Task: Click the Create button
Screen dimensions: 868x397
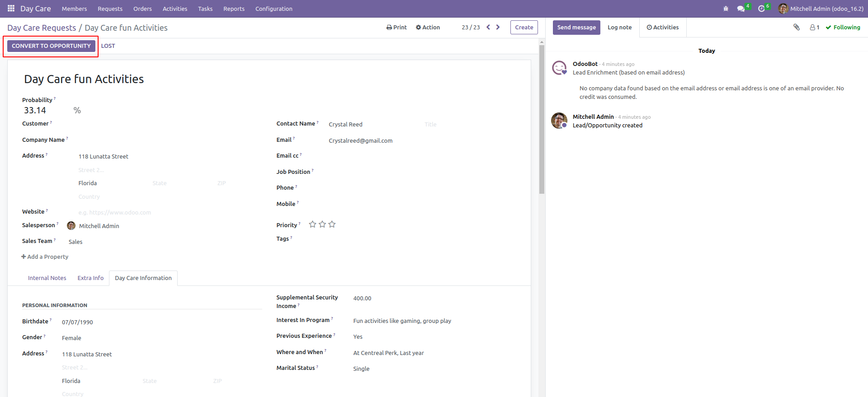Action: click(x=524, y=27)
